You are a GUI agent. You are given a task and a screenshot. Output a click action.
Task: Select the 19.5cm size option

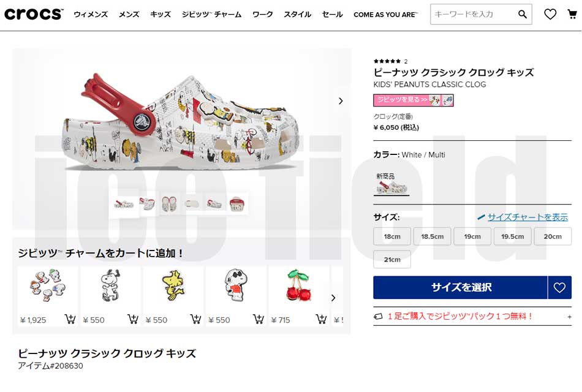pyautogui.click(x=513, y=236)
